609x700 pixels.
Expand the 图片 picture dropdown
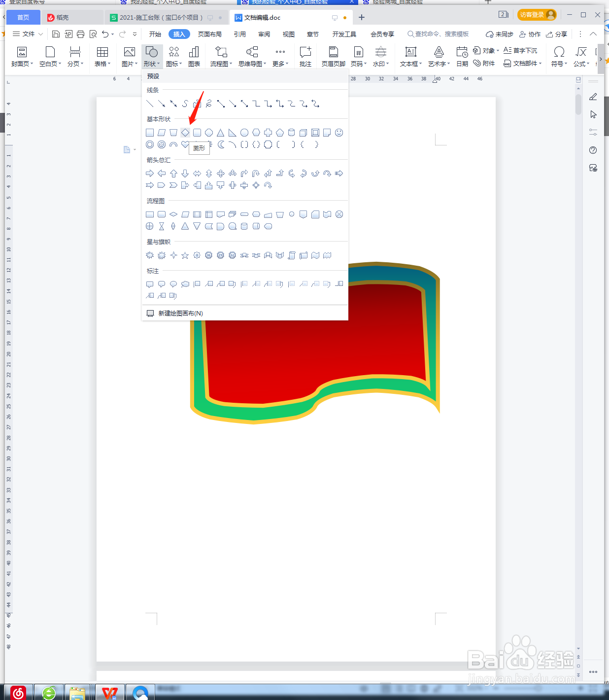click(130, 57)
